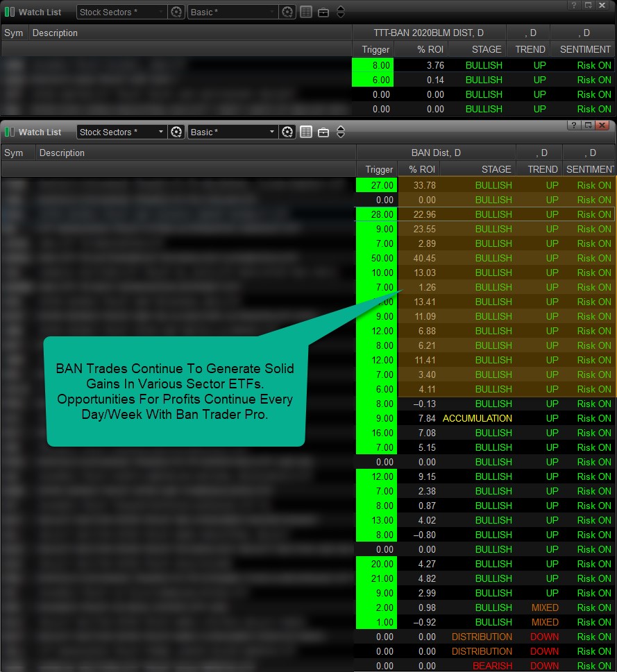Screen dimensions: 617x672
Task: Expand lower Basic column set dropdown
Action: pos(233,132)
